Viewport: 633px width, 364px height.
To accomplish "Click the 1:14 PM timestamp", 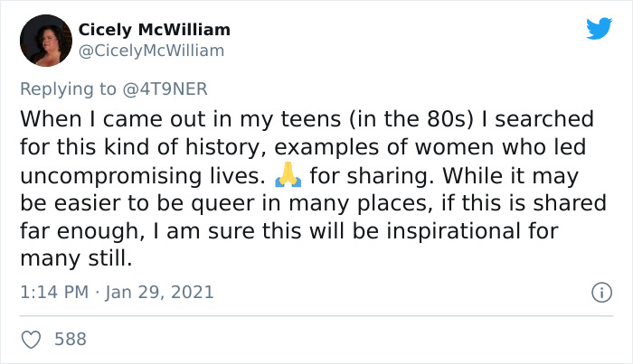I will [53, 292].
